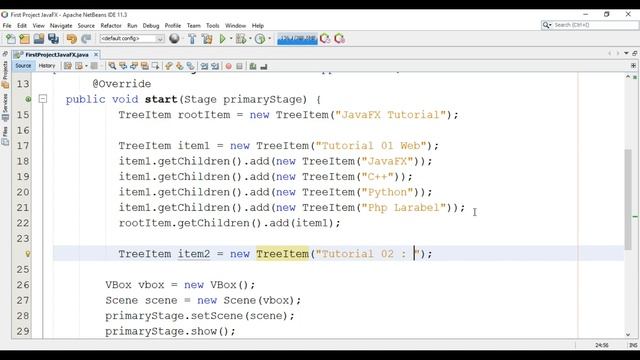Switch to the History view button
Screen dimensions: 640x360
click(47, 66)
